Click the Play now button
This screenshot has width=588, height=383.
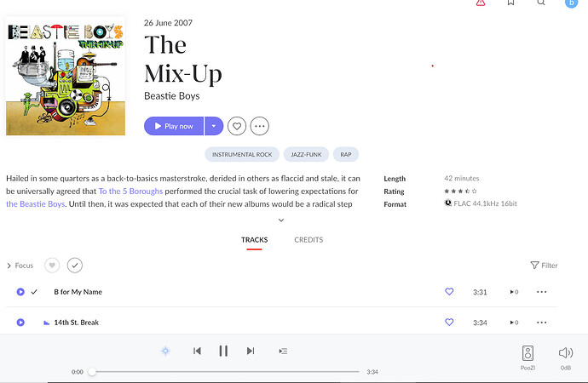pyautogui.click(x=174, y=126)
